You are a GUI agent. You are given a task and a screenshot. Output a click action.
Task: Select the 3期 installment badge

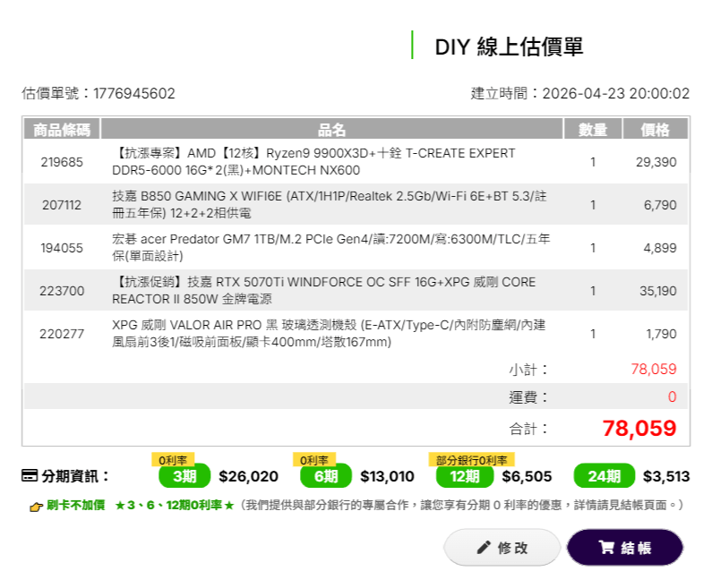pyautogui.click(x=184, y=475)
